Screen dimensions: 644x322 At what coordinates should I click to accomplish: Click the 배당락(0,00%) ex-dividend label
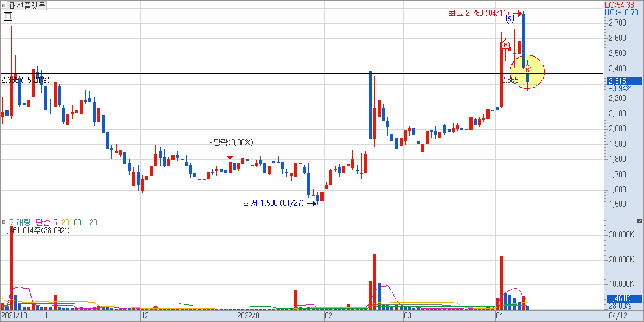[230, 142]
